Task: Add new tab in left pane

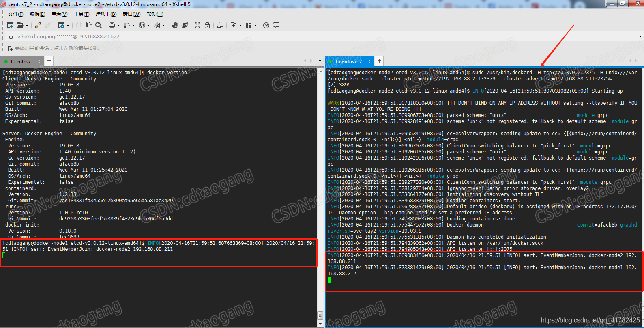Action: click(49, 61)
